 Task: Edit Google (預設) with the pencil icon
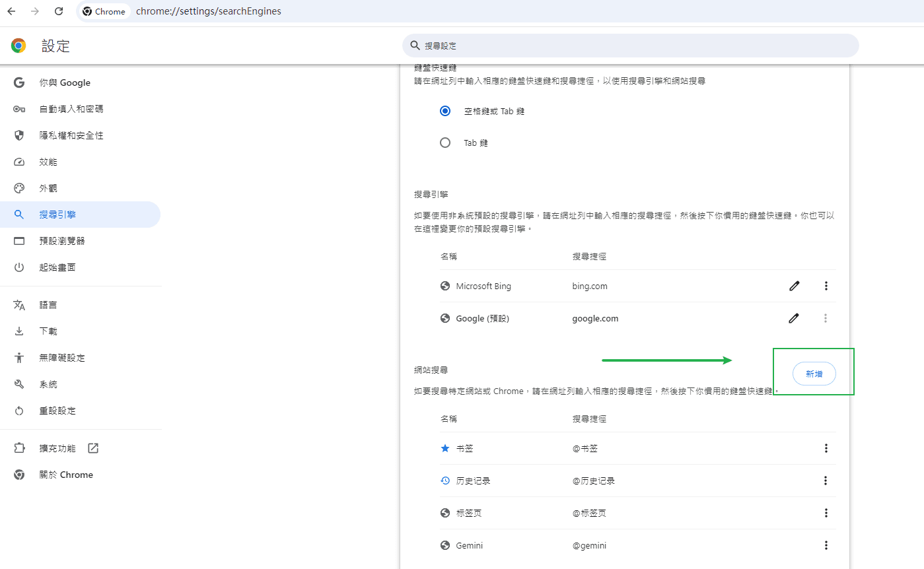pos(794,318)
